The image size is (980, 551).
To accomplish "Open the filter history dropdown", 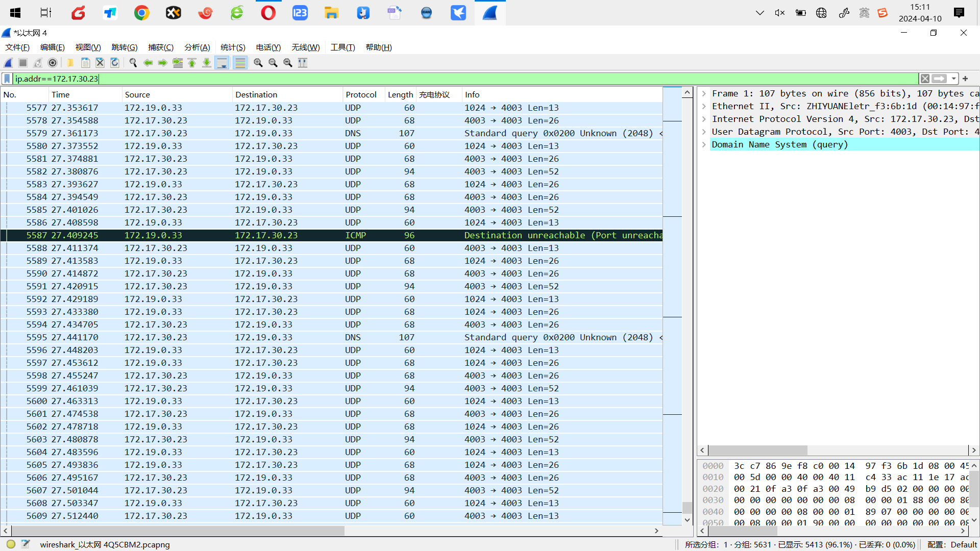I will pyautogui.click(x=953, y=79).
